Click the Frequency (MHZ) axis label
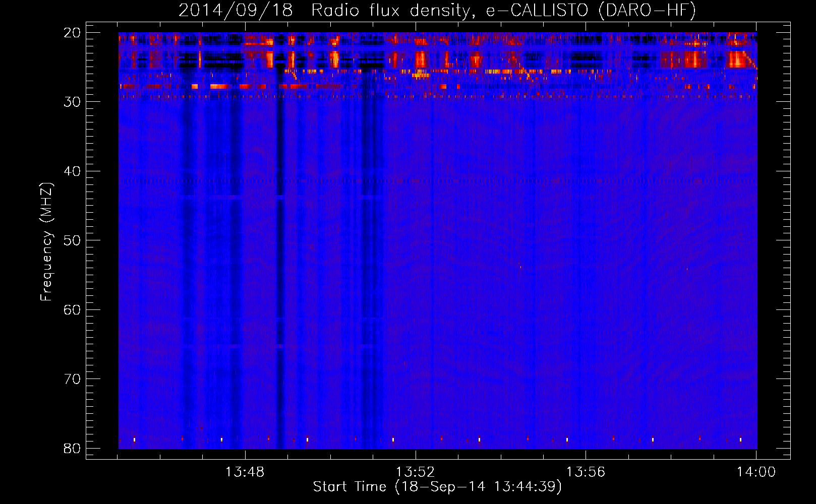The width and height of the screenshot is (816, 504). [x=46, y=242]
